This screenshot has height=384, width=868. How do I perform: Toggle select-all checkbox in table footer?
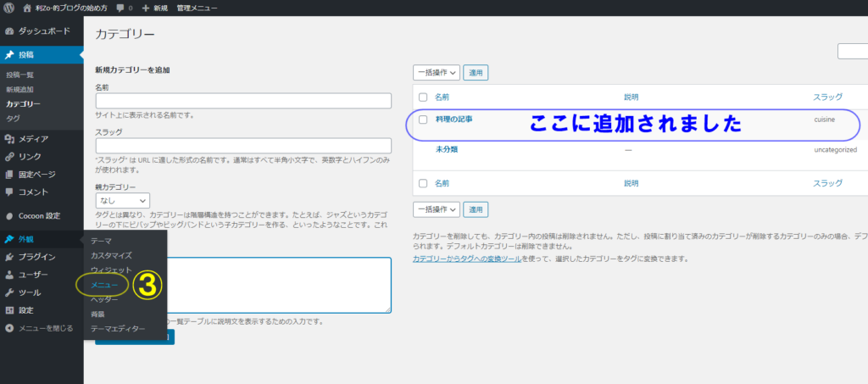coord(423,183)
